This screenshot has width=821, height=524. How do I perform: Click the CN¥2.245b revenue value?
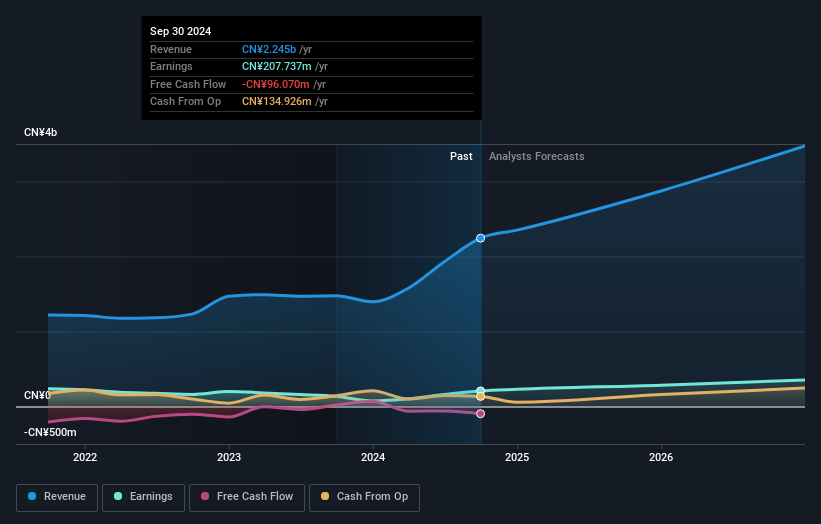(x=269, y=49)
